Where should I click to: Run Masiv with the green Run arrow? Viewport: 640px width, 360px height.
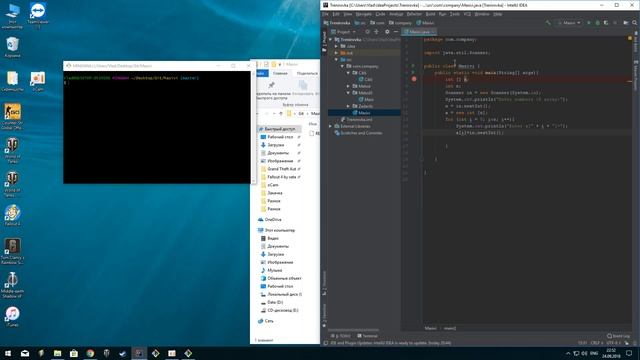pyautogui.click(x=589, y=23)
